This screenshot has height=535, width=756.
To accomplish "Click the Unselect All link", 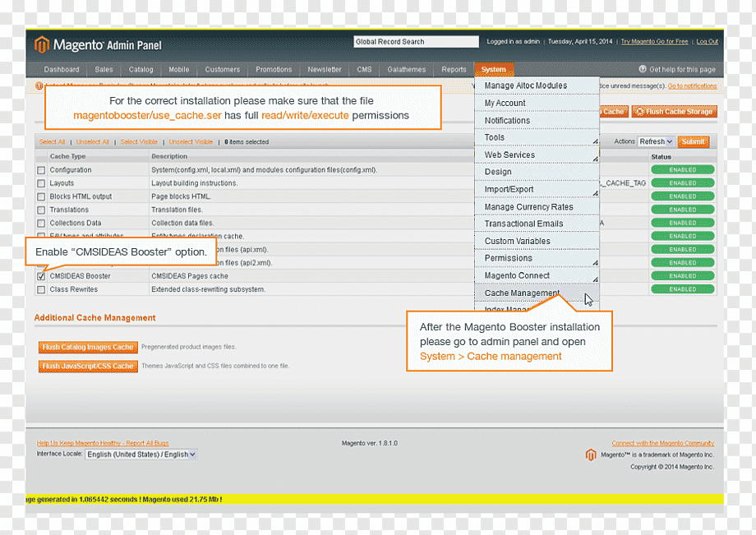I will (x=93, y=141).
